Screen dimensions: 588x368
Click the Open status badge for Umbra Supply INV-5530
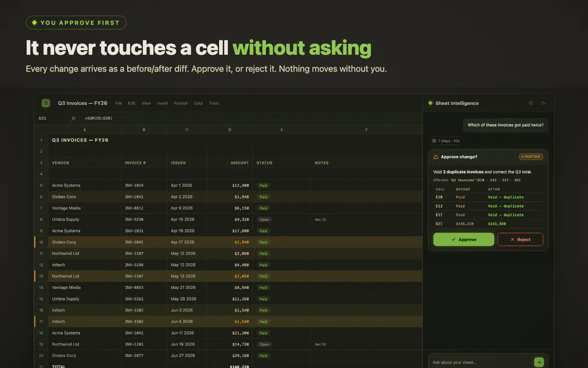pyautogui.click(x=264, y=219)
